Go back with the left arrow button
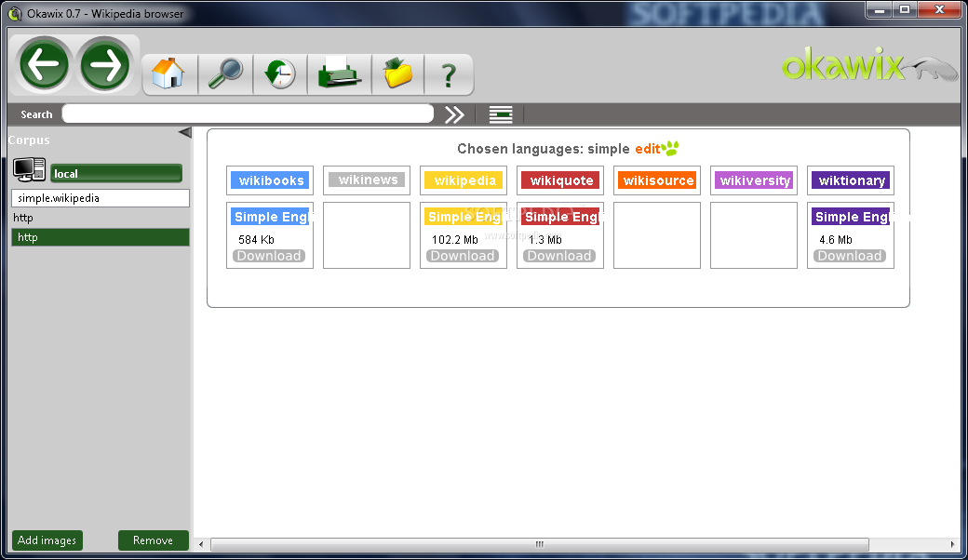 click(44, 64)
